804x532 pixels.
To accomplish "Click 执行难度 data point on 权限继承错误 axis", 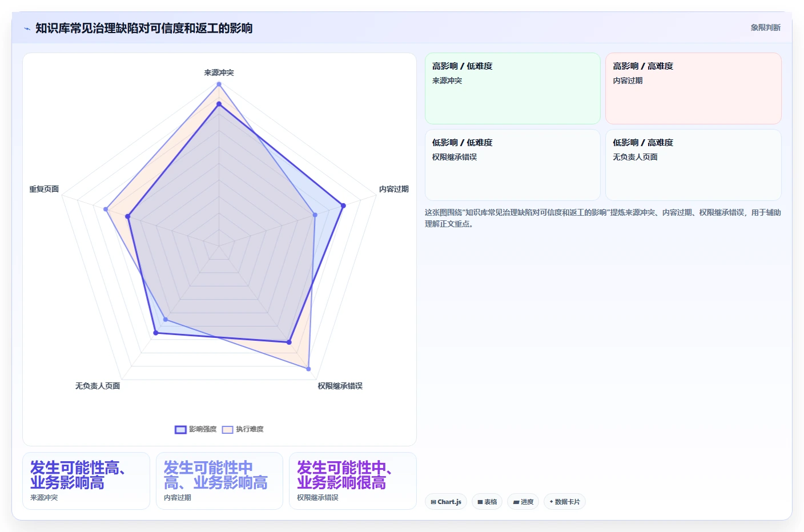I will coord(308,369).
